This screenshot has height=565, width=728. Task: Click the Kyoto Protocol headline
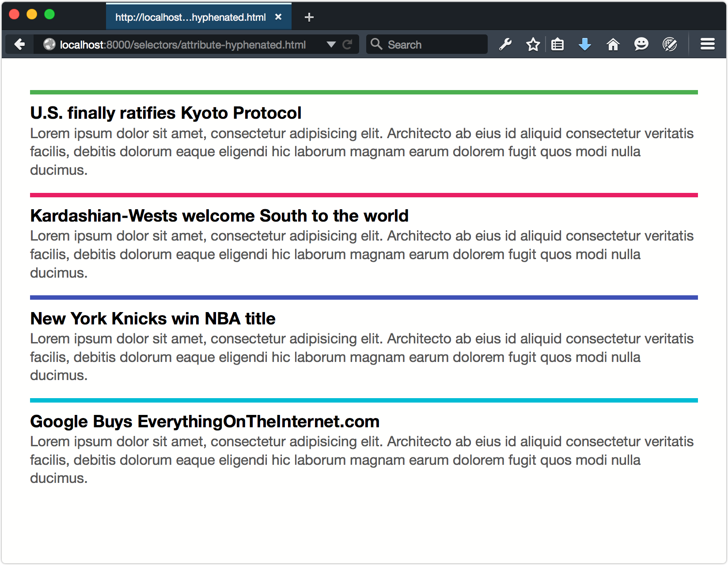166,113
